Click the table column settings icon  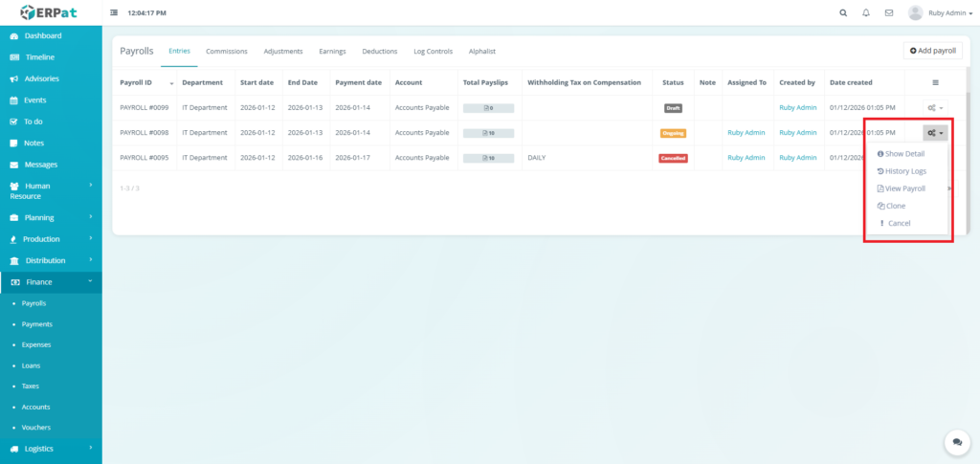click(935, 83)
